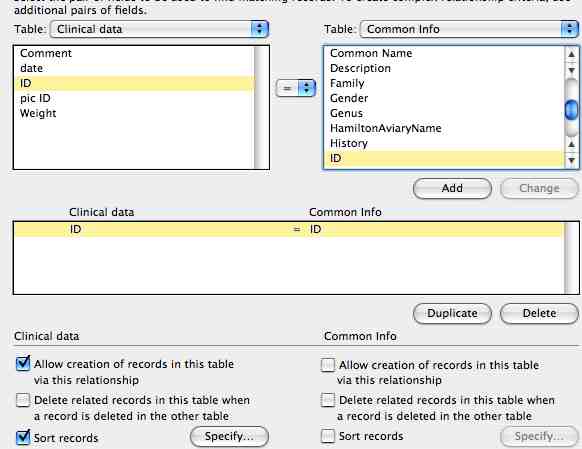Enable Sort records for Common Info
Screen dimensions: 582x449
click(x=328, y=436)
